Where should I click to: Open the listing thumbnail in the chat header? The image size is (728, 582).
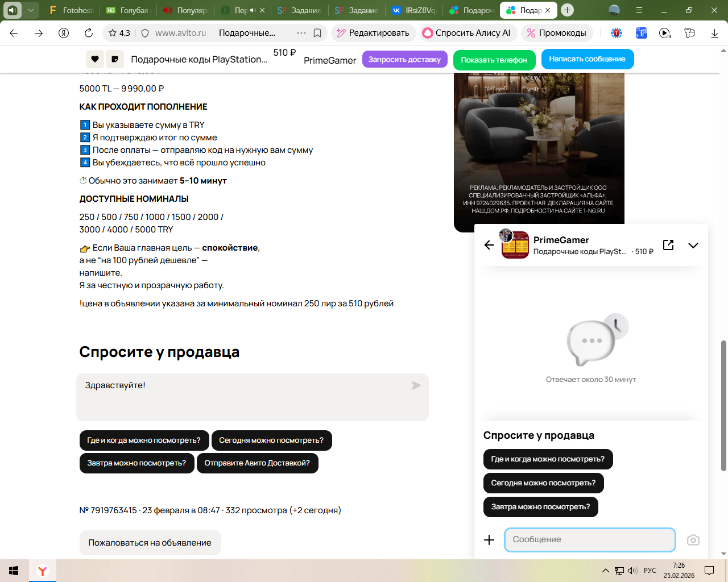(515, 246)
